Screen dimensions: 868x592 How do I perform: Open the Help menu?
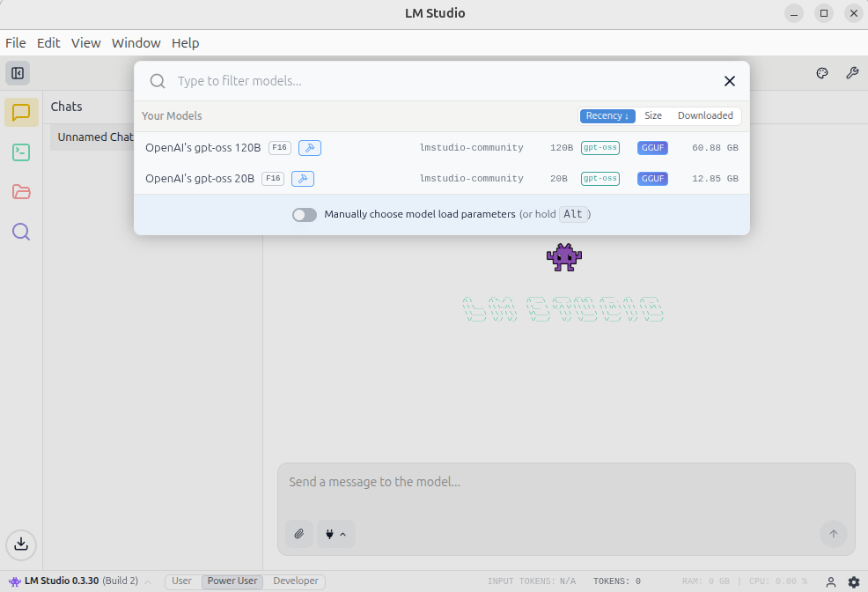point(185,43)
